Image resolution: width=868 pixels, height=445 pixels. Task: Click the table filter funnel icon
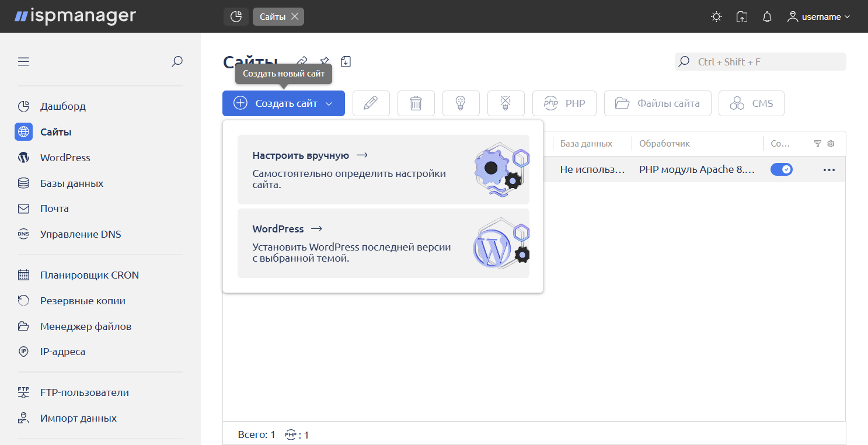[x=818, y=144]
